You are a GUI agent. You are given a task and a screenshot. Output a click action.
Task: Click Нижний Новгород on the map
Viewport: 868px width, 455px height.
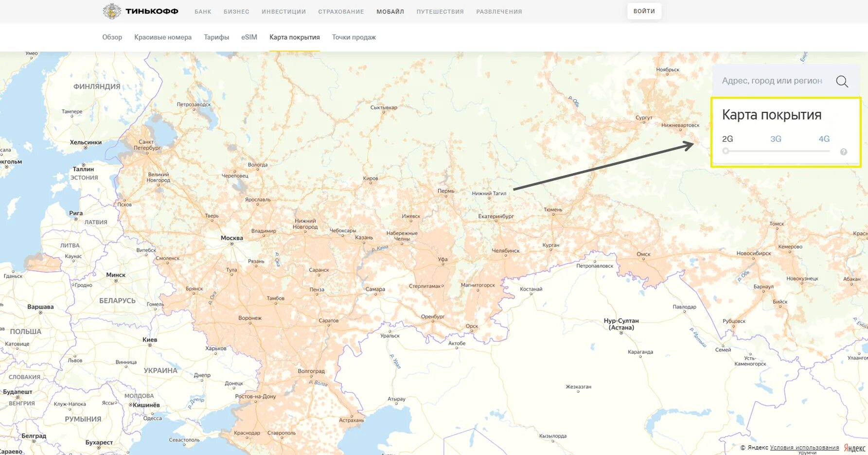coord(305,224)
